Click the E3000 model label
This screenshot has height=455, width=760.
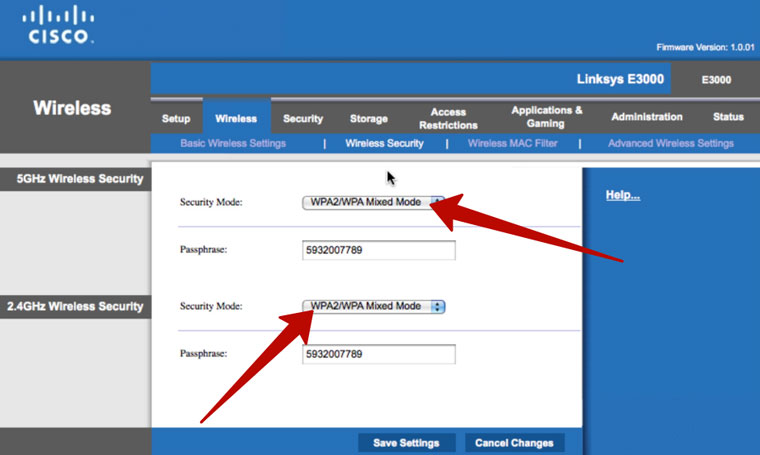(x=716, y=79)
